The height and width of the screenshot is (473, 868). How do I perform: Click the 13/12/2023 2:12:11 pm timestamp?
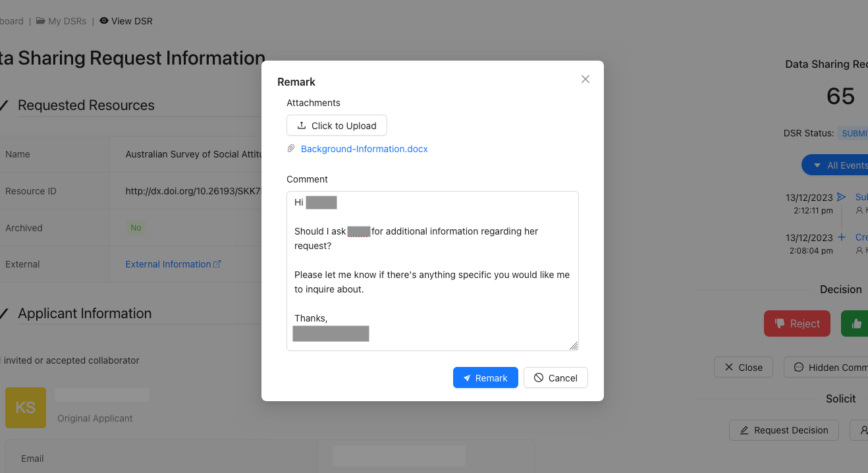tap(809, 204)
